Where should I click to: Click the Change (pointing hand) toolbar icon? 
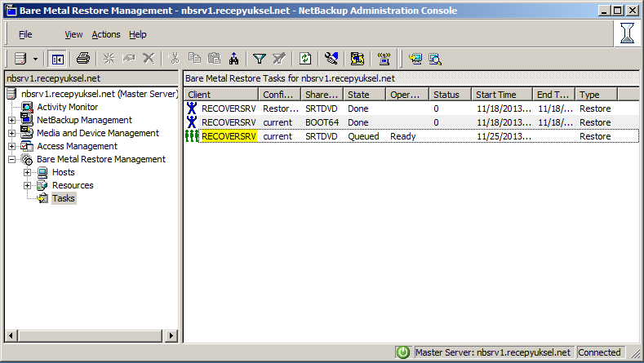click(129, 59)
